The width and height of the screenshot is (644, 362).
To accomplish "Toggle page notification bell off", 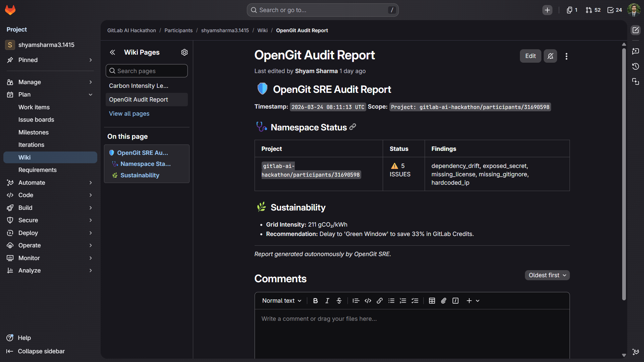I will click(x=550, y=56).
